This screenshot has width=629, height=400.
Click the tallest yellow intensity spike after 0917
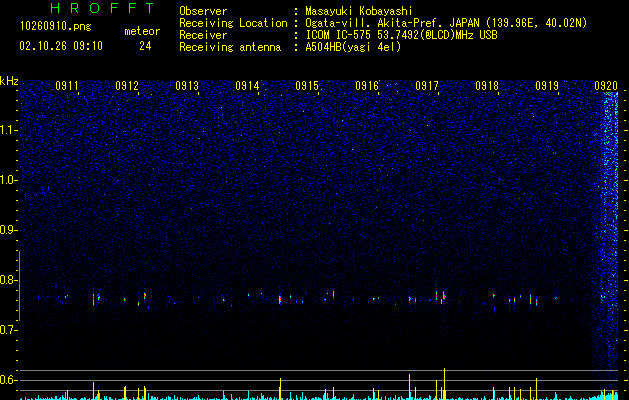tap(444, 384)
